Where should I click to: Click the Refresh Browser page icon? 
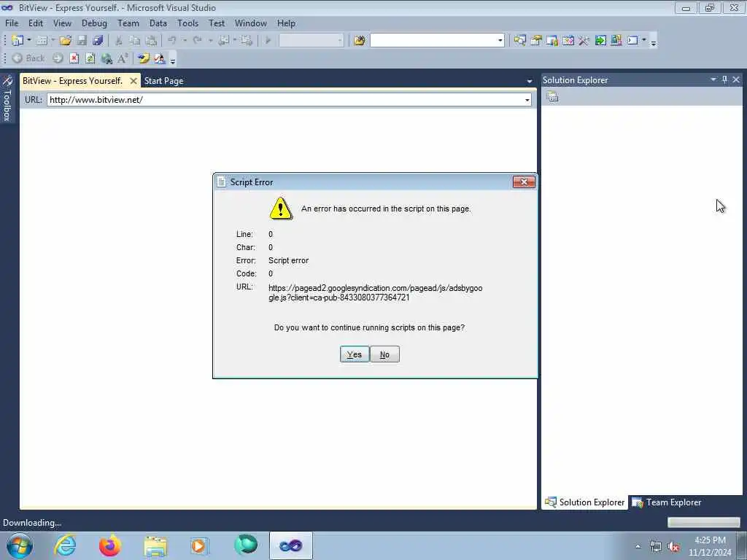90,58
